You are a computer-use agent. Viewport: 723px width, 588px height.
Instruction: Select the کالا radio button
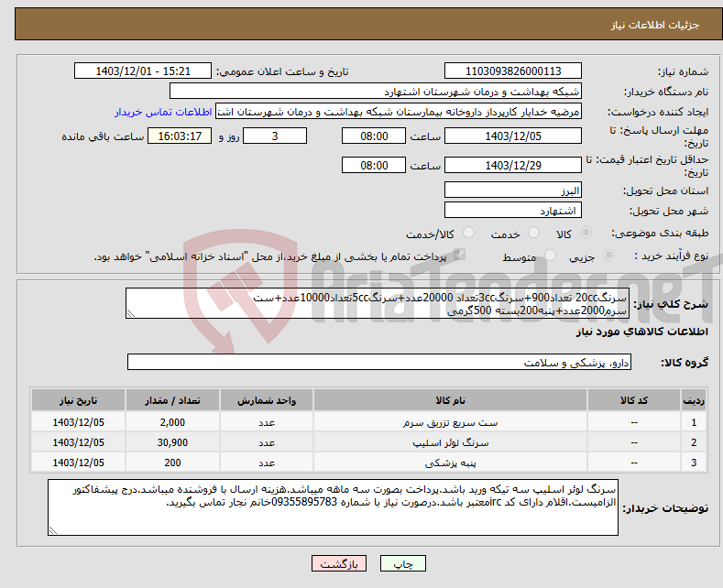586,233
